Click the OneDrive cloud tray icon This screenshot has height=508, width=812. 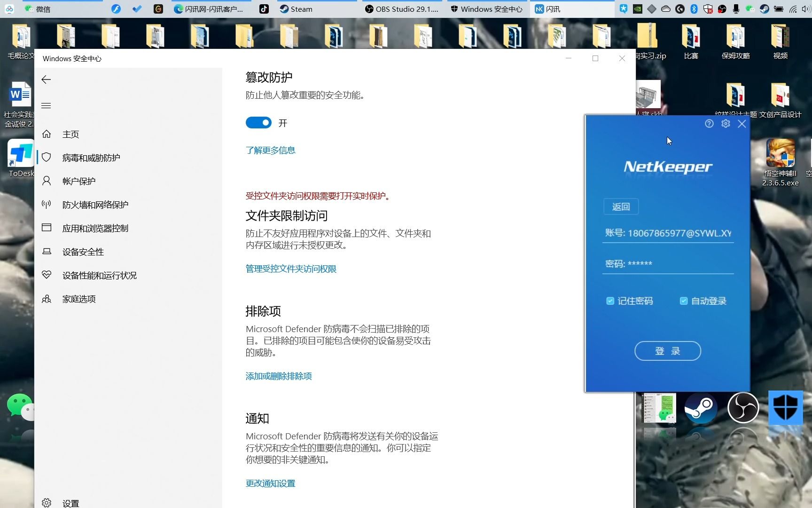pyautogui.click(x=665, y=9)
